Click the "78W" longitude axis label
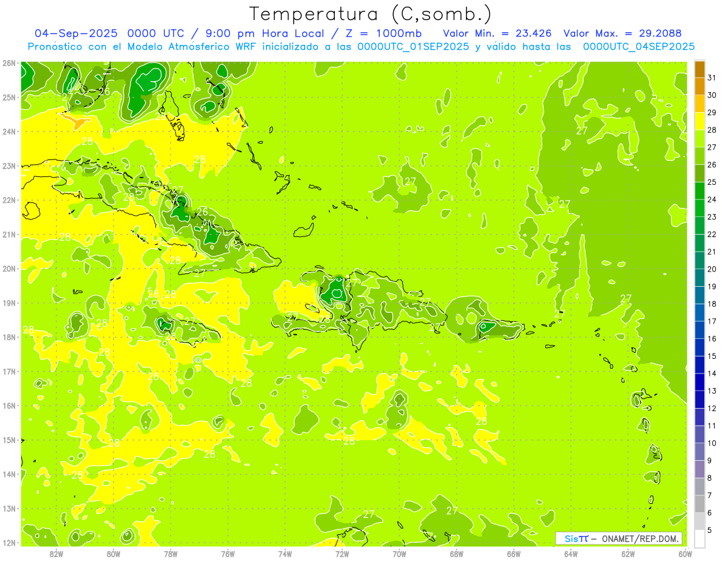Viewport: 728px width, 562px height. tap(170, 554)
